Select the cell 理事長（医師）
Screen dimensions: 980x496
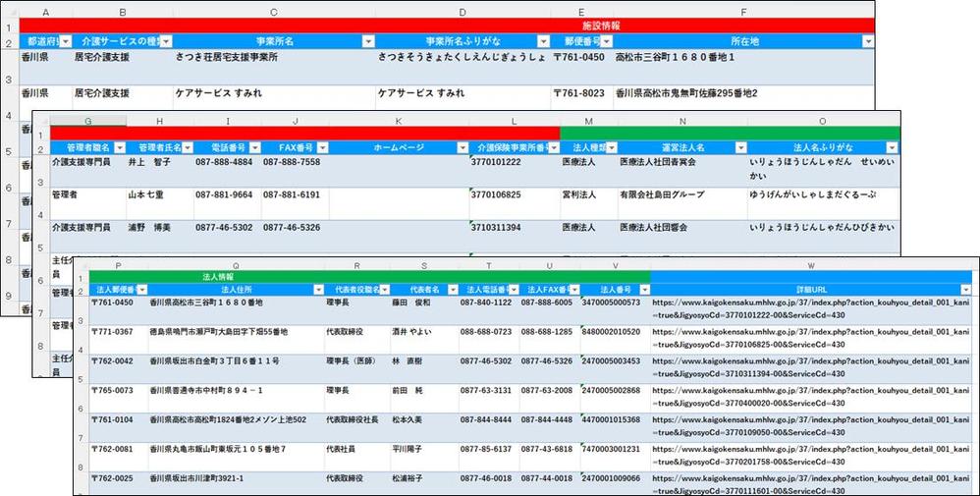tap(357, 367)
